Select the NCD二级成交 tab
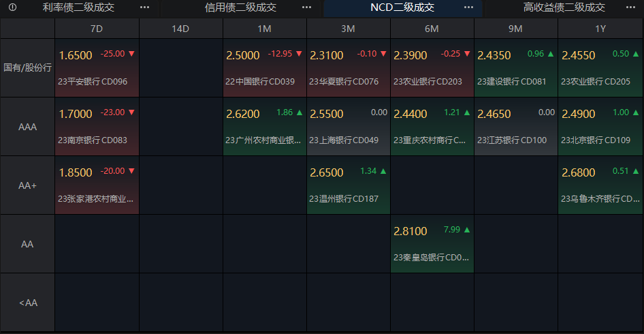The height and width of the screenshot is (334, 644). coord(402,7)
